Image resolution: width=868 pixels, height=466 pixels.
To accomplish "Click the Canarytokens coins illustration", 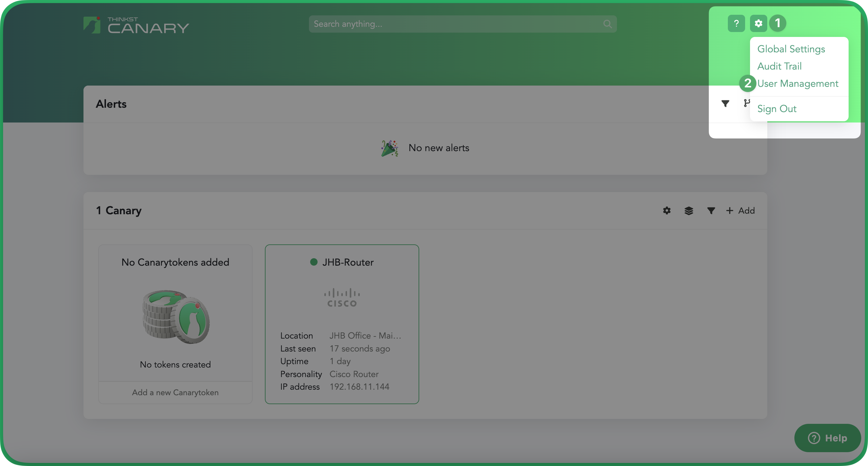I will click(176, 316).
